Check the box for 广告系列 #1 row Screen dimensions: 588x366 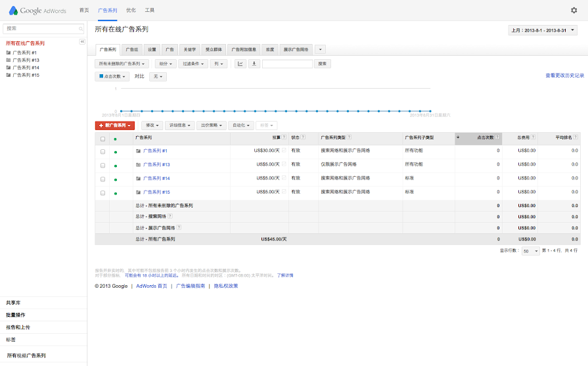[x=102, y=151]
